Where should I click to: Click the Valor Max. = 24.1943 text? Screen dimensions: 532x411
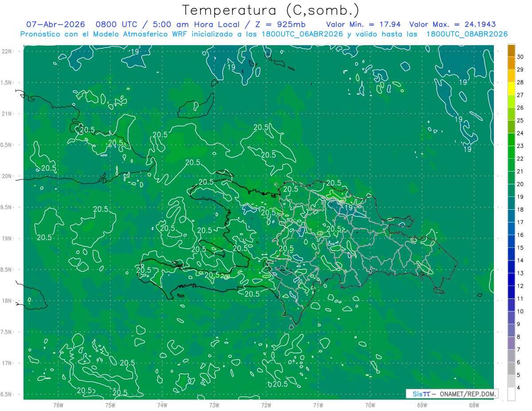pos(452,25)
